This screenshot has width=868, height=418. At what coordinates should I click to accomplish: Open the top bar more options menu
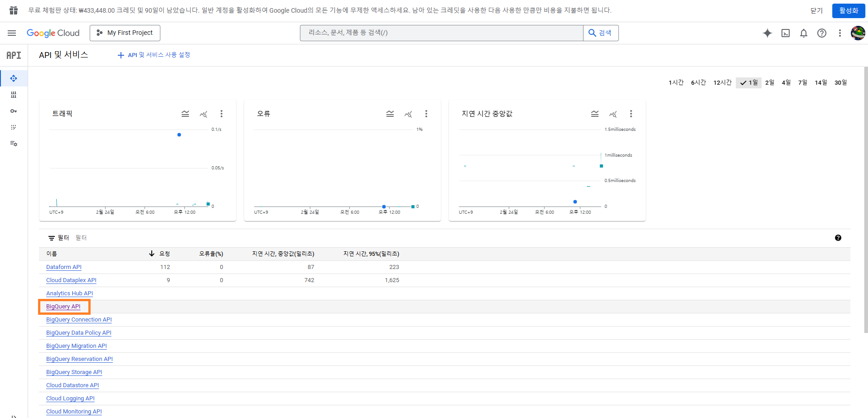pyautogui.click(x=840, y=33)
